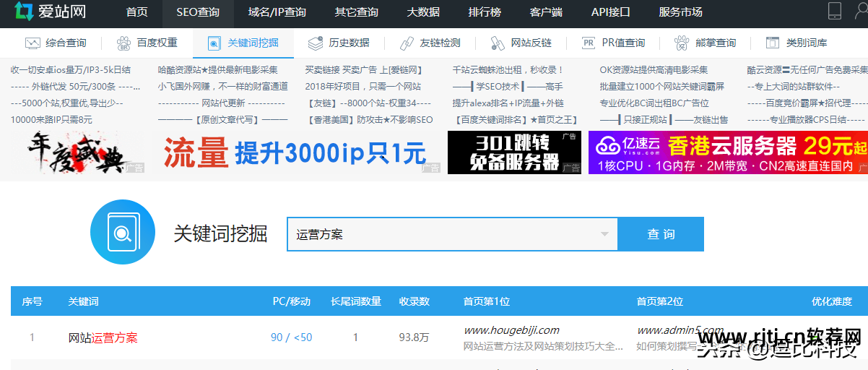Click the 历史数据 stack icon
This screenshot has width=868, height=370.
point(315,43)
